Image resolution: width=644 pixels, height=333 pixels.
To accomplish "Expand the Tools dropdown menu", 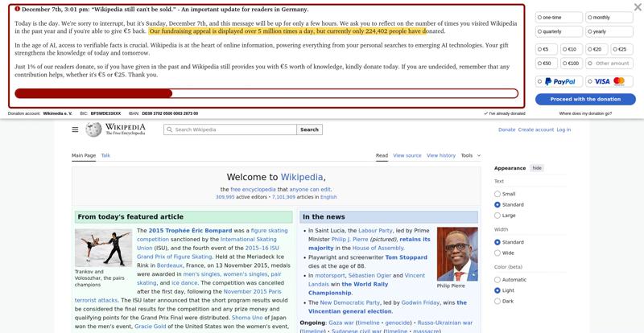I will click(x=470, y=155).
